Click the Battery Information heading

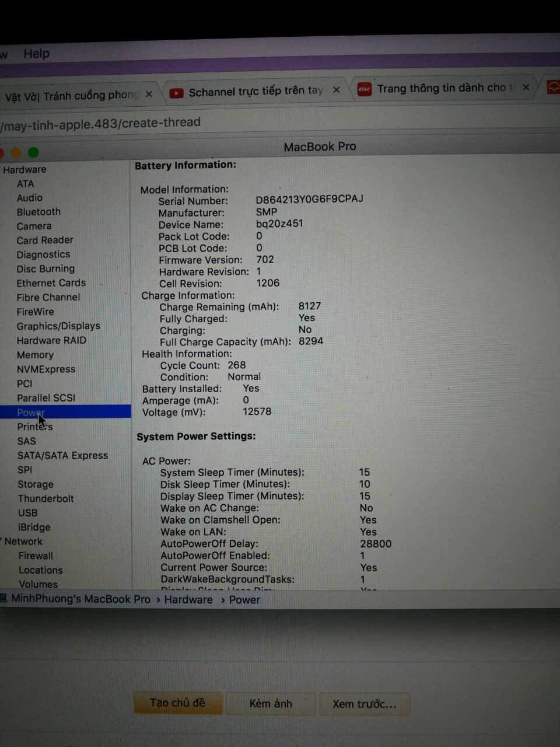[185, 166]
